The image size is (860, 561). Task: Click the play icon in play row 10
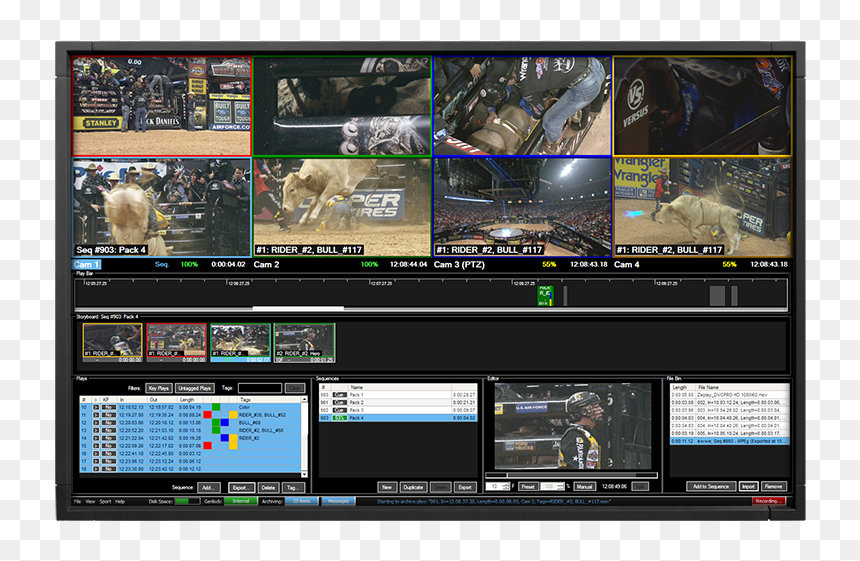(x=96, y=407)
